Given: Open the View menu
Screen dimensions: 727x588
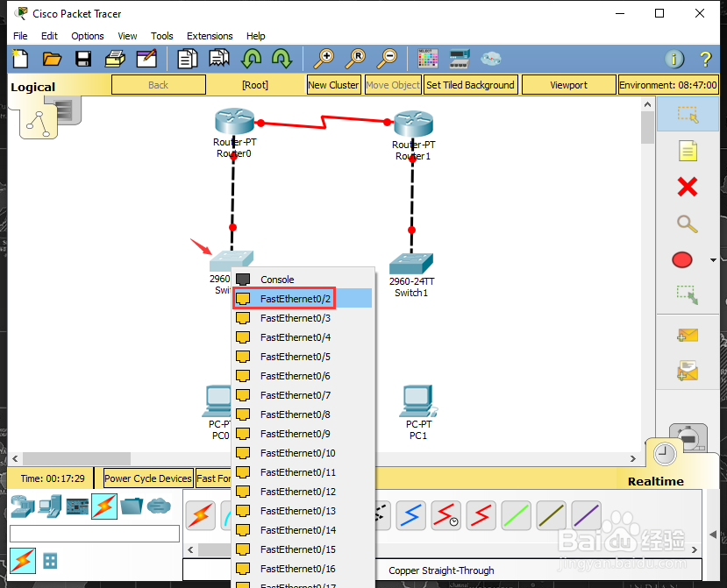Looking at the screenshot, I should (127, 36).
